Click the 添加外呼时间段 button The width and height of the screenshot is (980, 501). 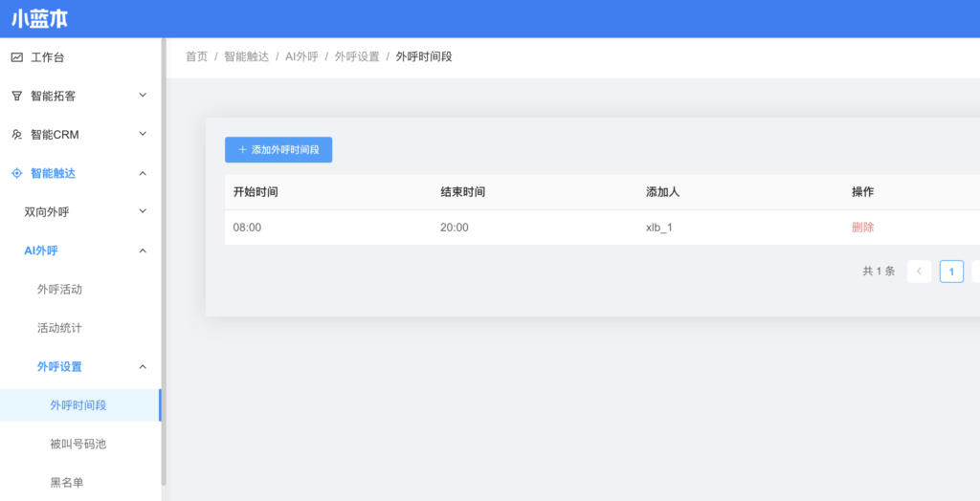pos(278,150)
